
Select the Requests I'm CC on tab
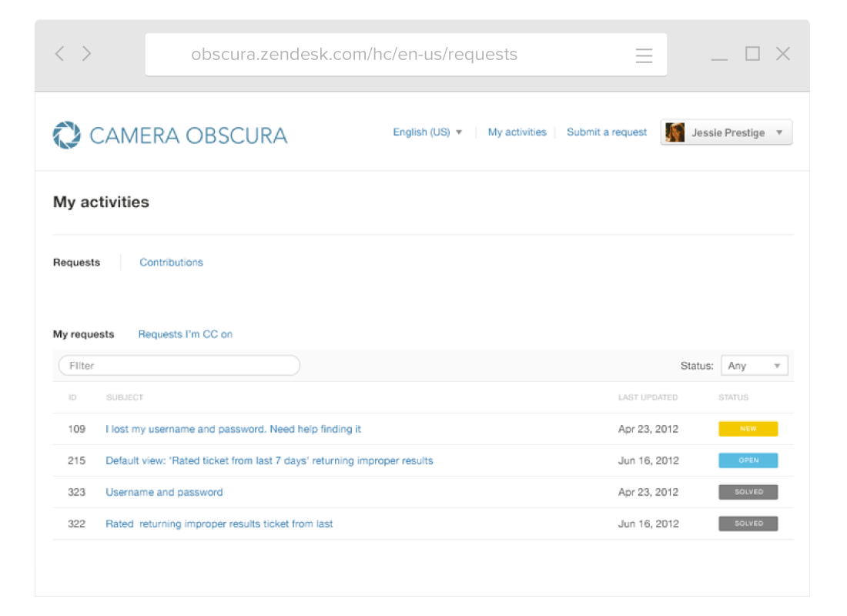click(x=186, y=334)
